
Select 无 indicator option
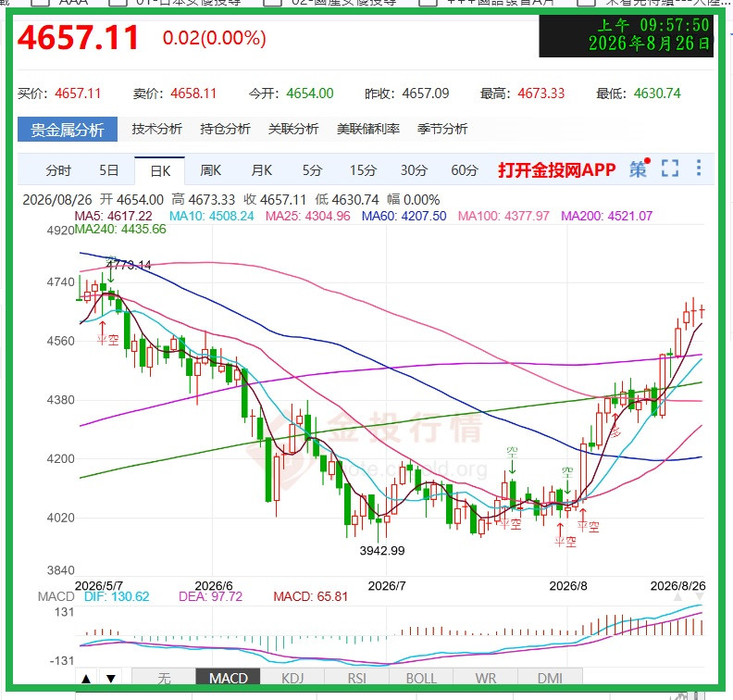[x=164, y=678]
